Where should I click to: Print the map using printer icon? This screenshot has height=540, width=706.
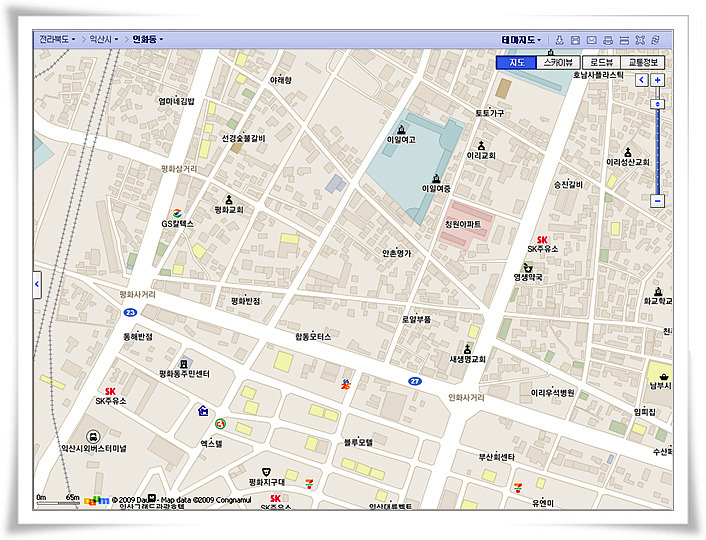tap(608, 40)
